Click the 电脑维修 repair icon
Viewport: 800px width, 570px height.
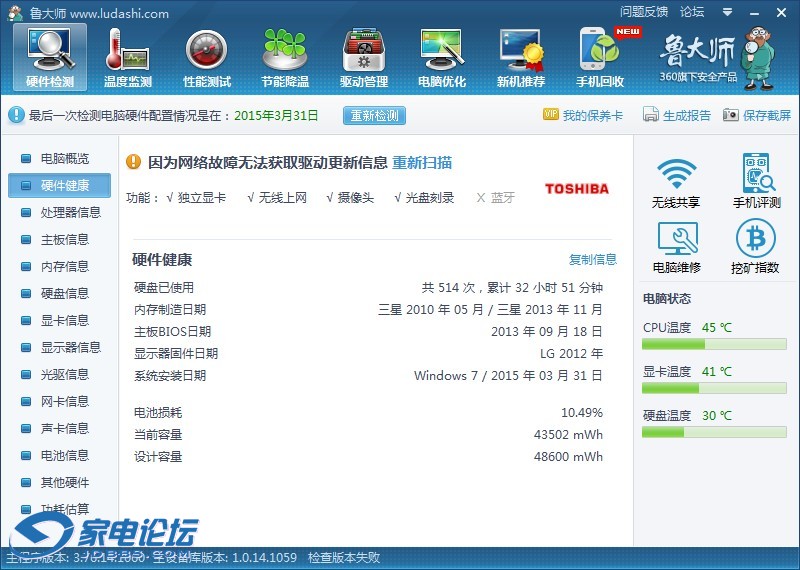pyautogui.click(x=676, y=247)
